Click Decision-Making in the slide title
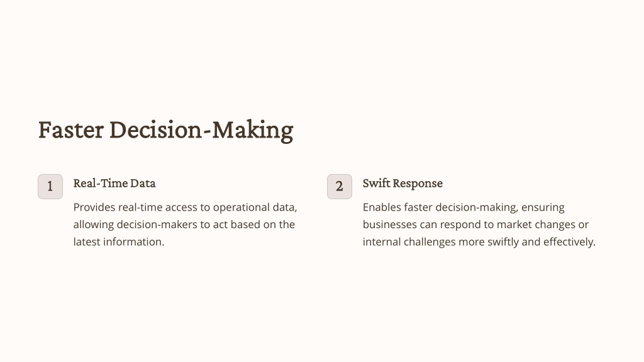The width and height of the screenshot is (644, 362). 201,131
